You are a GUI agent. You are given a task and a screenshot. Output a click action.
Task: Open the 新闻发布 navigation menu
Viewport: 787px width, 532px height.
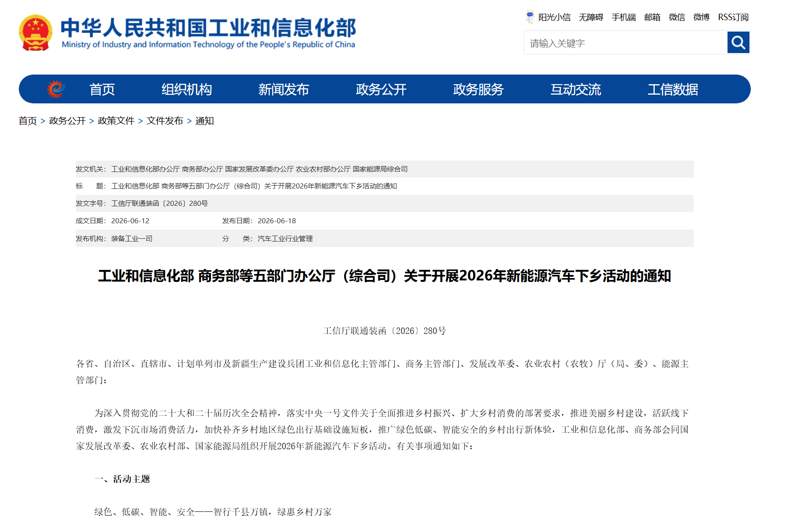284,89
